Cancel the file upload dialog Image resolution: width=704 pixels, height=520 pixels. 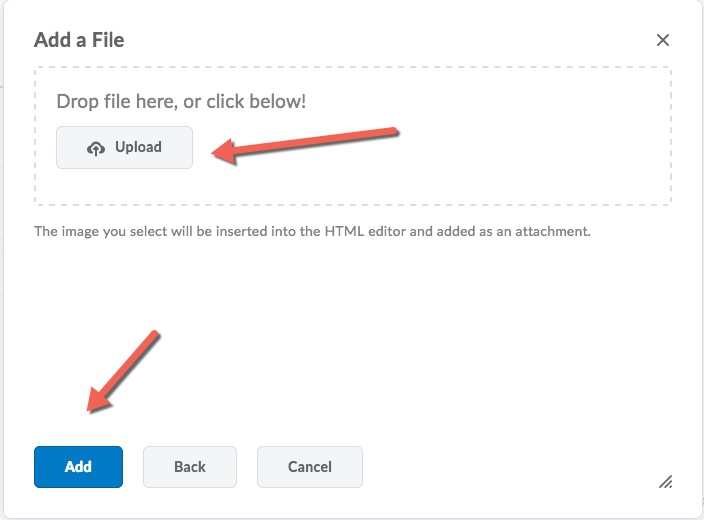[309, 467]
